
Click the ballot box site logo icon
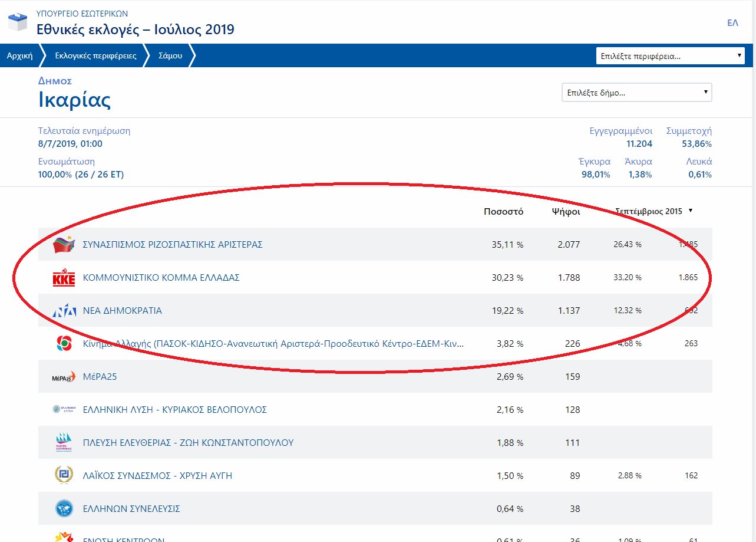(17, 21)
